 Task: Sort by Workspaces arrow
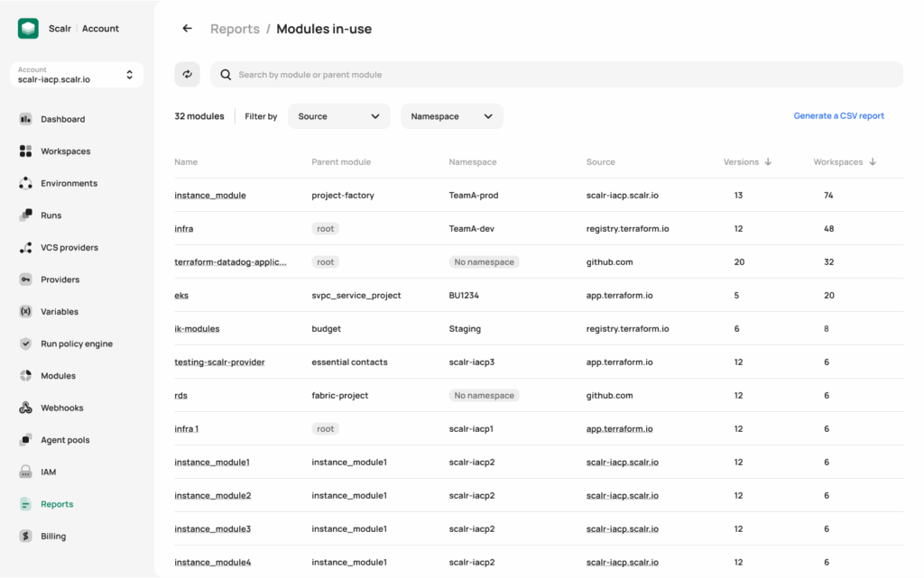873,162
